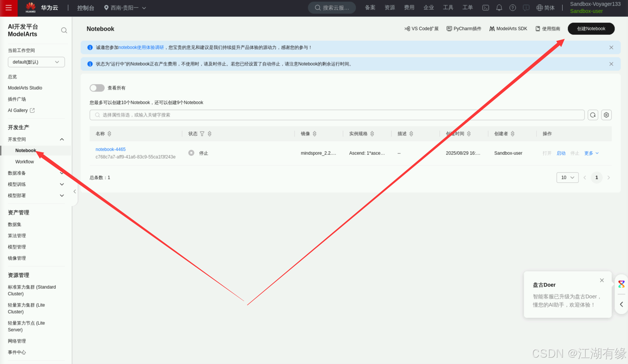Open 事件中心 event center

click(17, 352)
